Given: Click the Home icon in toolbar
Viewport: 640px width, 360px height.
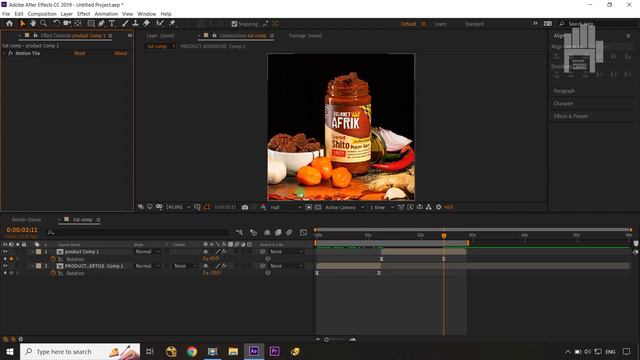Looking at the screenshot, I should 9,24.
